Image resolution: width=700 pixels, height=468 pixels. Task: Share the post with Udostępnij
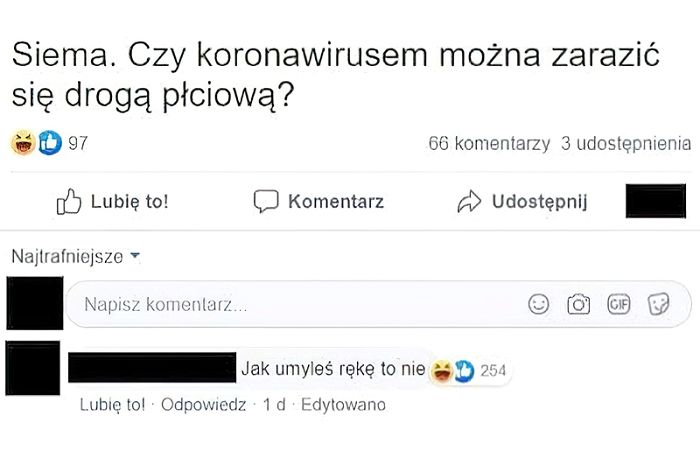[521, 201]
